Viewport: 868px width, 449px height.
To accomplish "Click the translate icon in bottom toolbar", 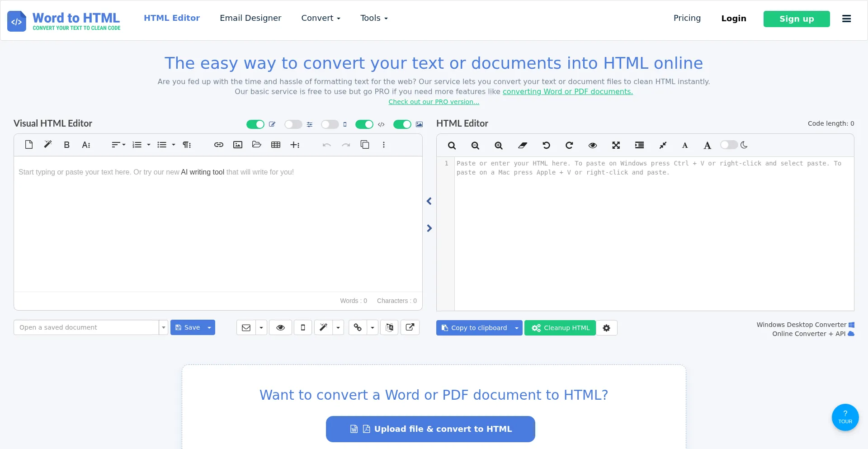I will coord(389,327).
